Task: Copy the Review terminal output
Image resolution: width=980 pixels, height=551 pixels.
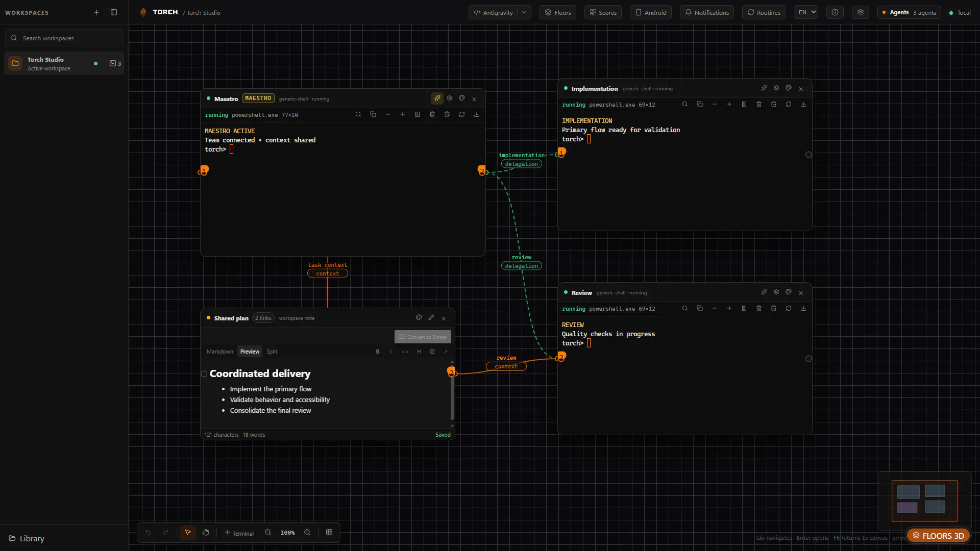Action: pyautogui.click(x=700, y=309)
